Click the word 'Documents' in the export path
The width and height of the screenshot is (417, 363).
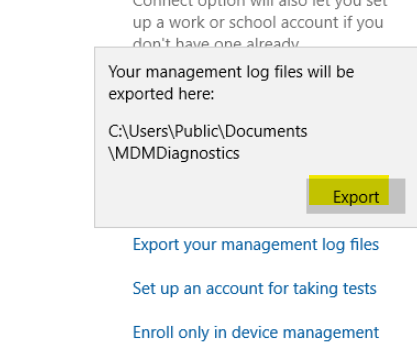tap(266, 131)
